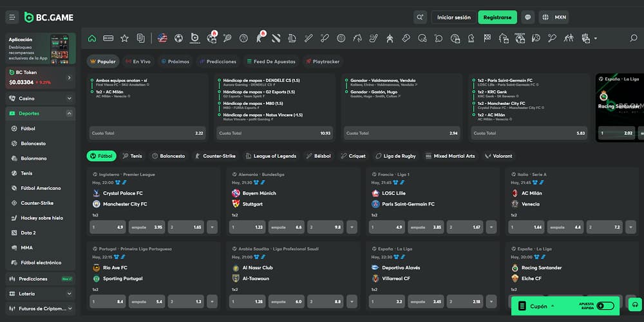The image size is (644, 322).
Task: Add parlay with Cuota Total 2.22
Action: [x=147, y=133]
